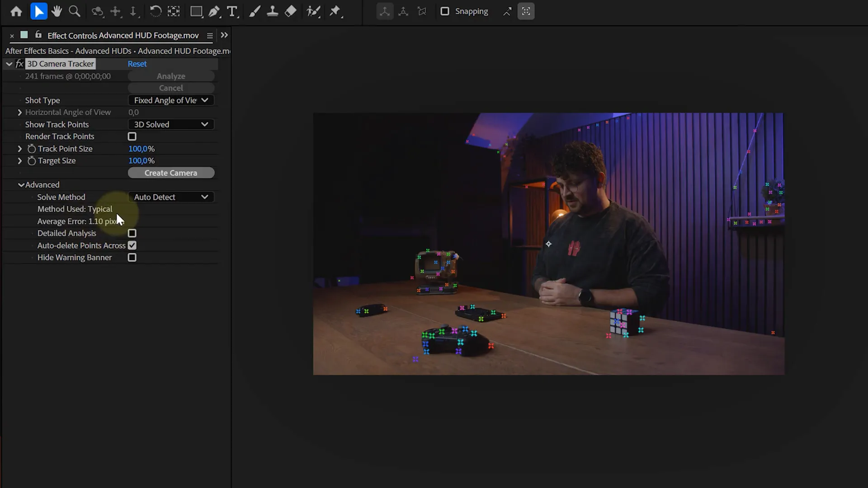868x488 pixels.
Task: Collapse the Advanced section
Action: click(21, 185)
